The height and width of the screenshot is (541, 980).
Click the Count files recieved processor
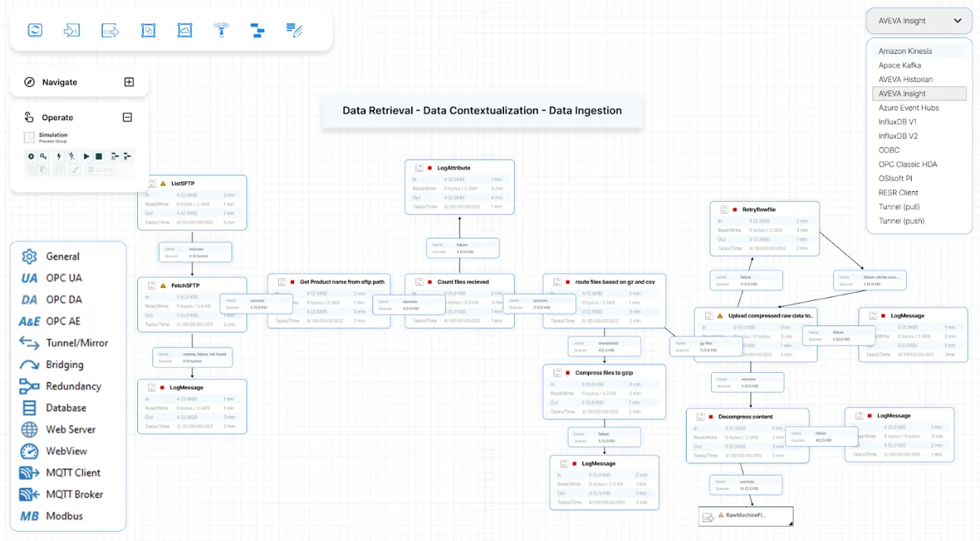[459, 301]
